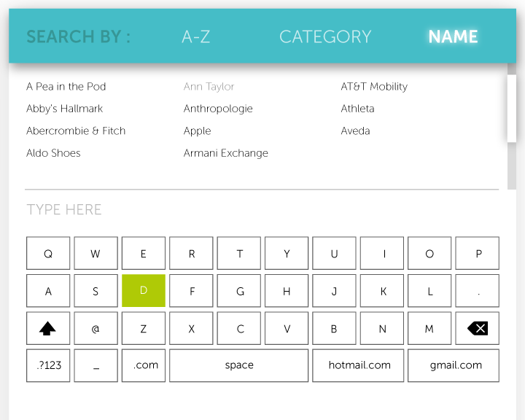Tap the V key
Viewport: 525px width, 420px height.
(287, 328)
